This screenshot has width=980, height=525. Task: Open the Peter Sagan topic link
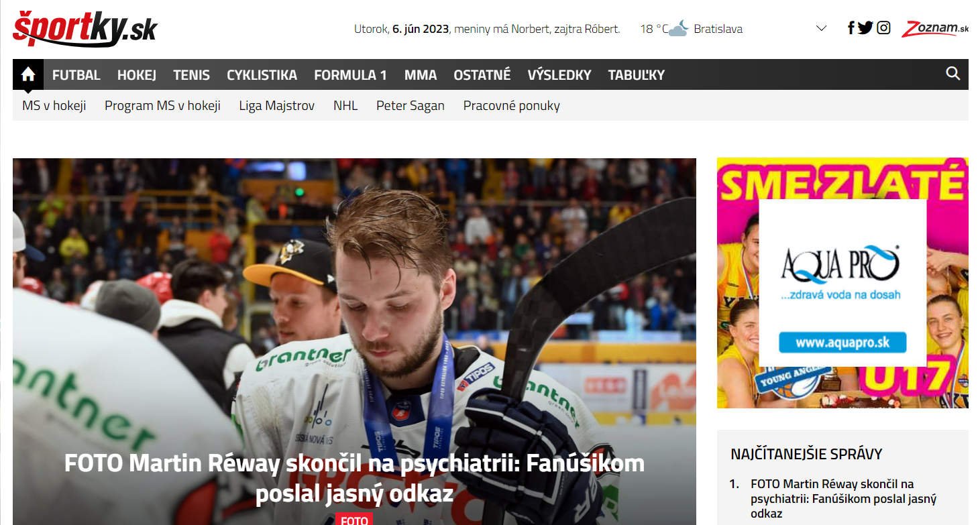pyautogui.click(x=411, y=105)
